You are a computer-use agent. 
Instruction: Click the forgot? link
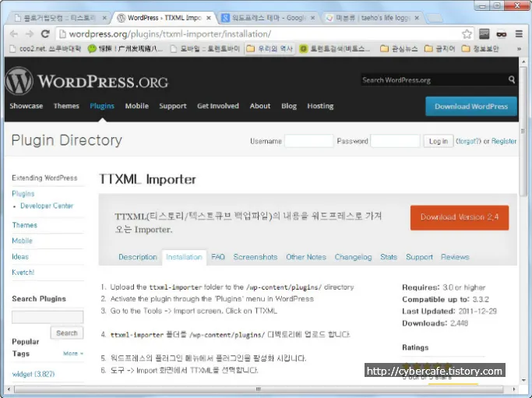[x=468, y=141]
